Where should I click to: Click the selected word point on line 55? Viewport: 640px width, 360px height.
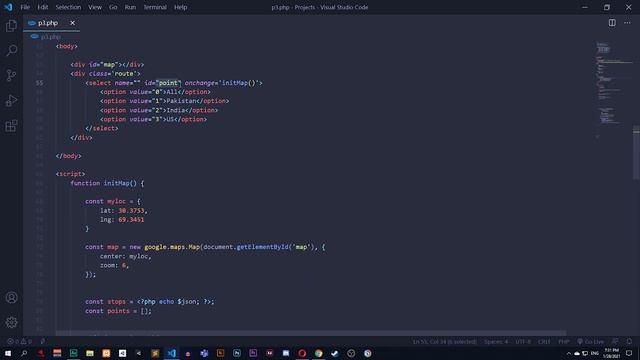[168, 83]
